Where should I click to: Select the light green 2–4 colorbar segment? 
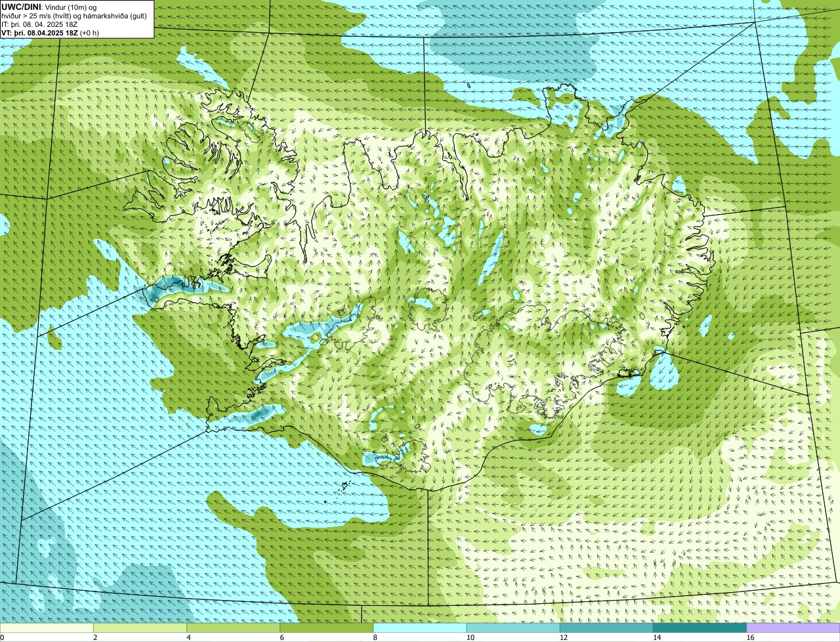point(140,628)
